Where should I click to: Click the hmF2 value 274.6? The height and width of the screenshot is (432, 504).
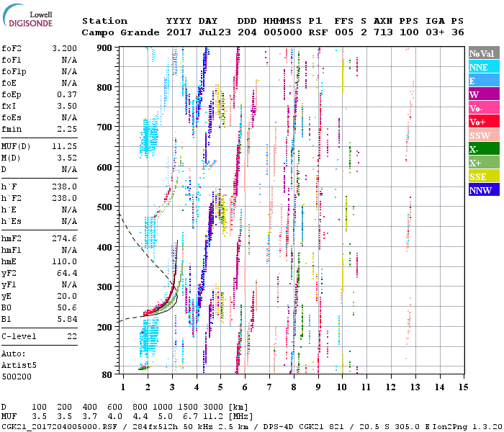(x=64, y=238)
